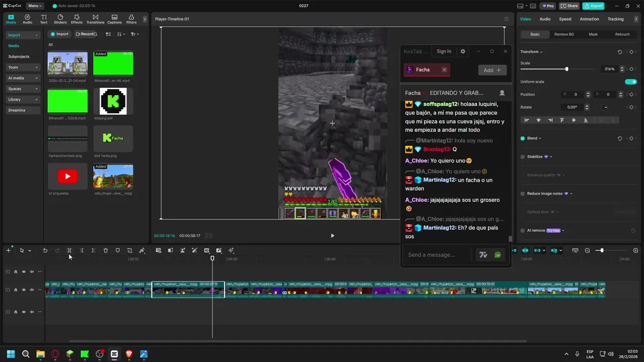
Task: Open the Filters panel
Action: pyautogui.click(x=131, y=19)
